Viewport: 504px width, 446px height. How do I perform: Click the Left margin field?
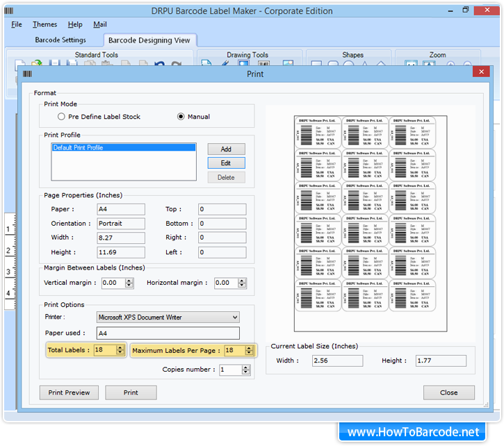[x=222, y=252]
